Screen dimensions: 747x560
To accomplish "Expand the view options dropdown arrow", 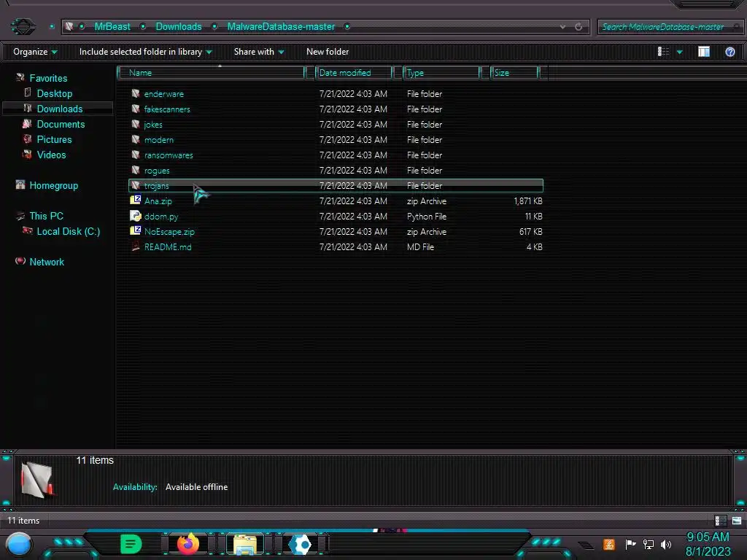I will point(679,52).
